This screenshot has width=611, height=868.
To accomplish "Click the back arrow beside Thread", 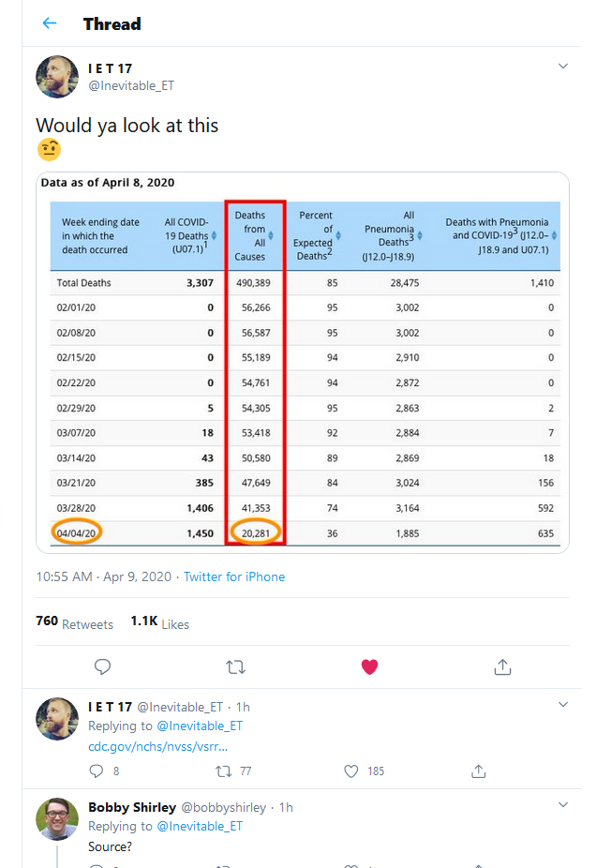I will point(50,23).
